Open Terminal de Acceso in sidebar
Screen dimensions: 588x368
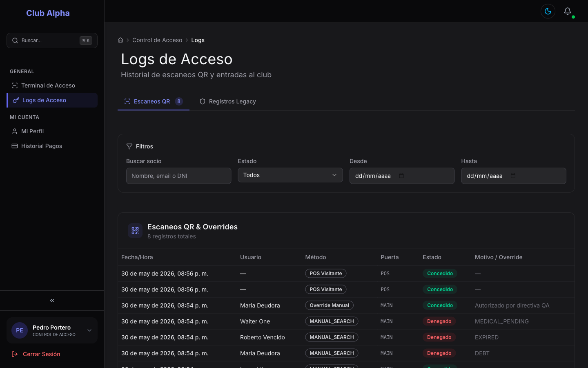52,85
